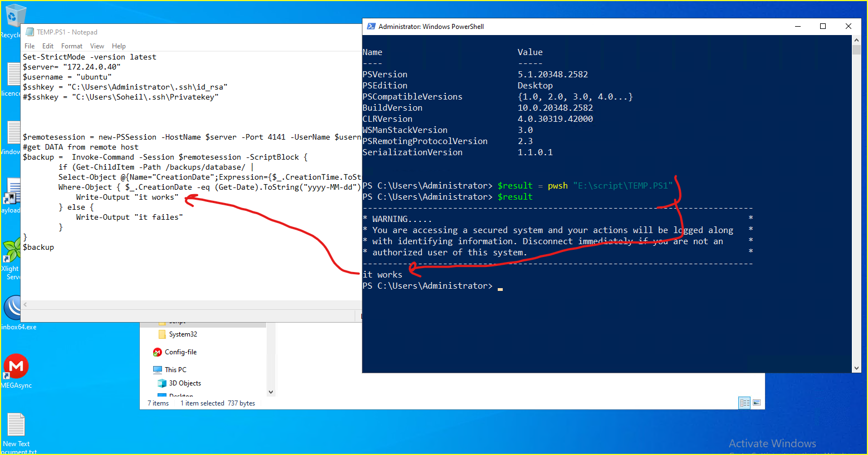Click Notepad horizontal scrollbar left arrow
This screenshot has height=455, width=868.
pyautogui.click(x=25, y=304)
